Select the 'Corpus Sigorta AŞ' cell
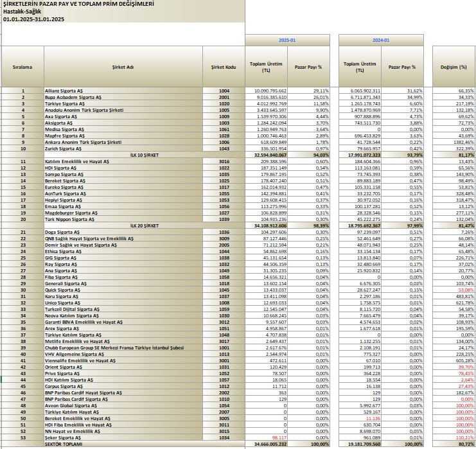This screenshot has height=449, width=476. [123, 386]
